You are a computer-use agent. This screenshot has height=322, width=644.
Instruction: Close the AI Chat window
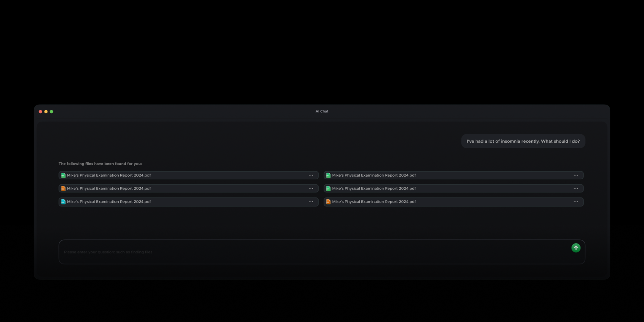click(x=41, y=111)
